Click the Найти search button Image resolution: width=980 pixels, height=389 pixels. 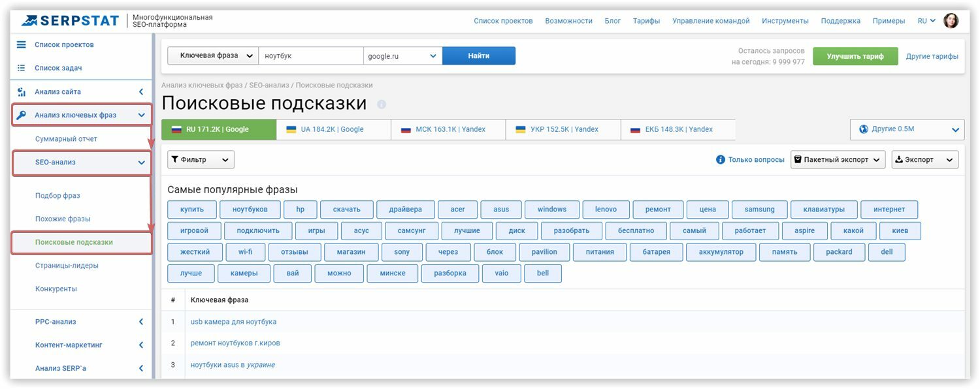click(x=479, y=56)
